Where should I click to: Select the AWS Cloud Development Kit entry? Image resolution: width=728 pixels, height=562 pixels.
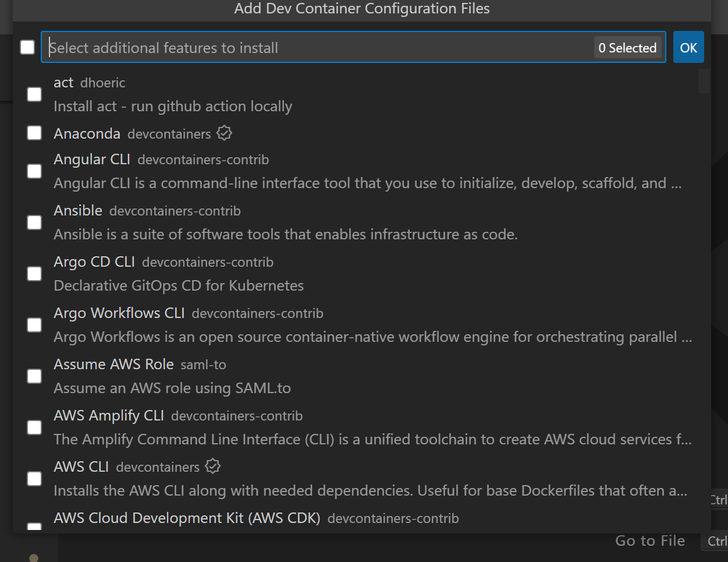[x=186, y=518]
